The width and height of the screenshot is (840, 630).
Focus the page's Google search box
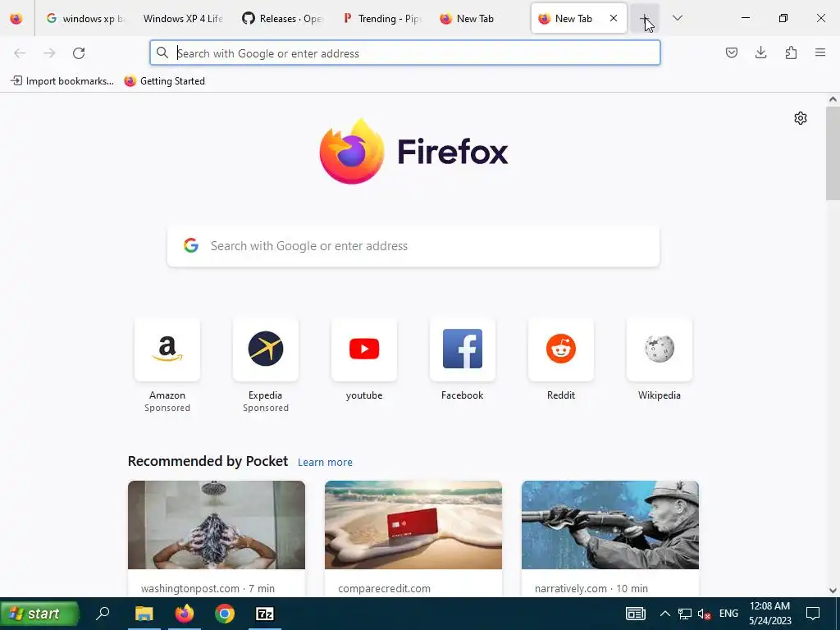(413, 246)
